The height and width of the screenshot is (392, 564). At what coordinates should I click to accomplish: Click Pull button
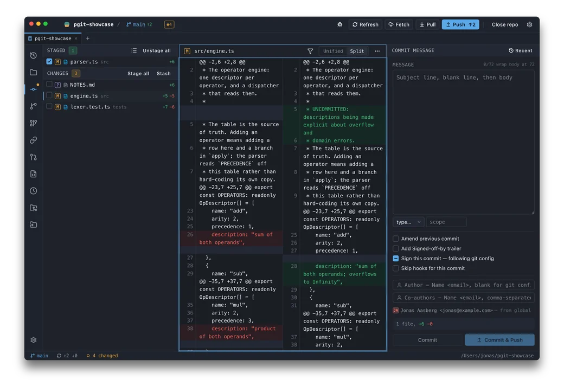click(x=427, y=24)
